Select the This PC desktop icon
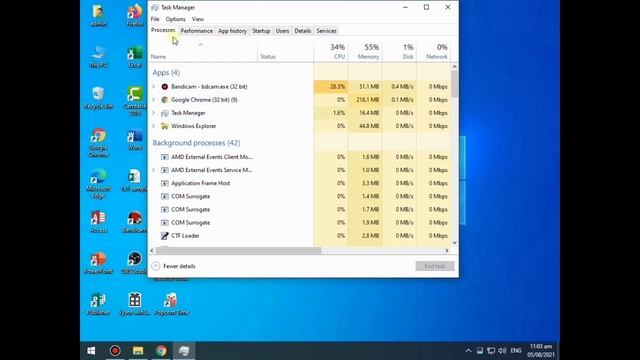 tap(98, 57)
